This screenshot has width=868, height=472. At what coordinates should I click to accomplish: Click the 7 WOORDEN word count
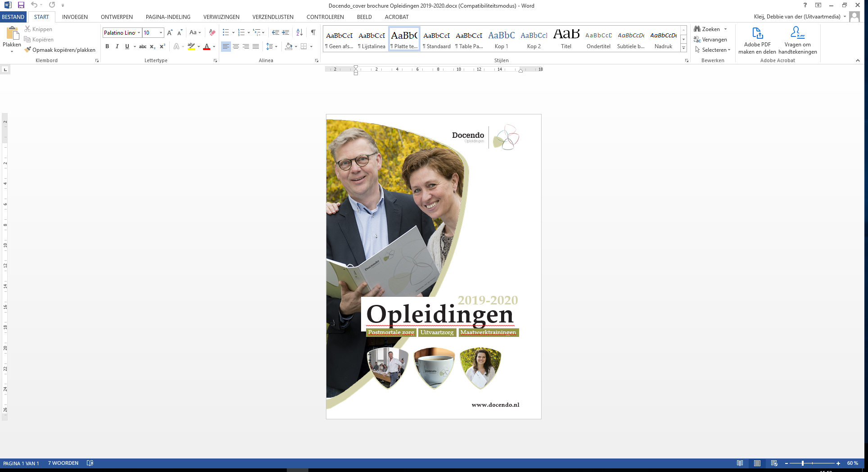pos(63,463)
